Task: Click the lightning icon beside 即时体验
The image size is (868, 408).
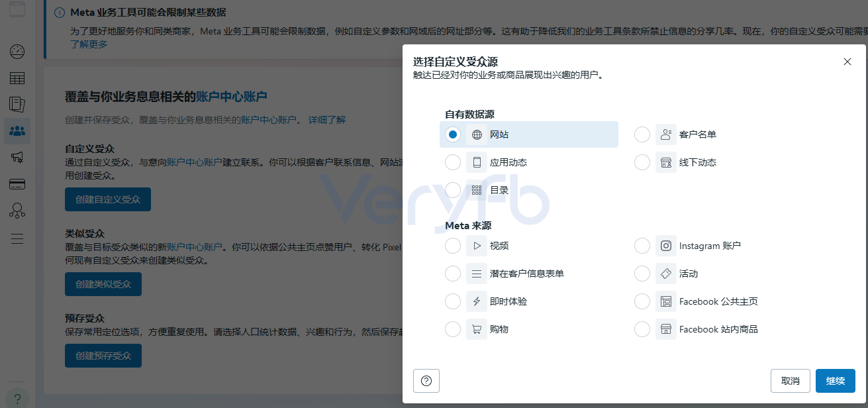Action: click(477, 301)
